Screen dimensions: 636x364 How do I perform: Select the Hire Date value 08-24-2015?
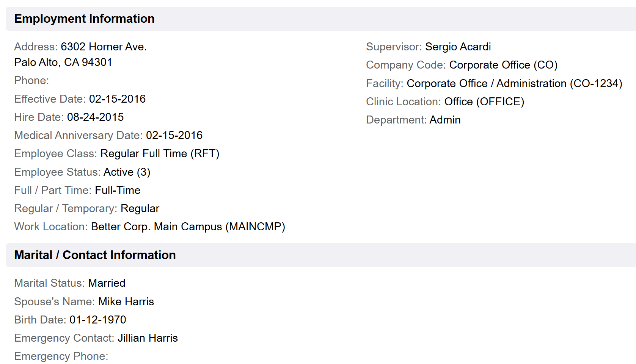point(95,117)
